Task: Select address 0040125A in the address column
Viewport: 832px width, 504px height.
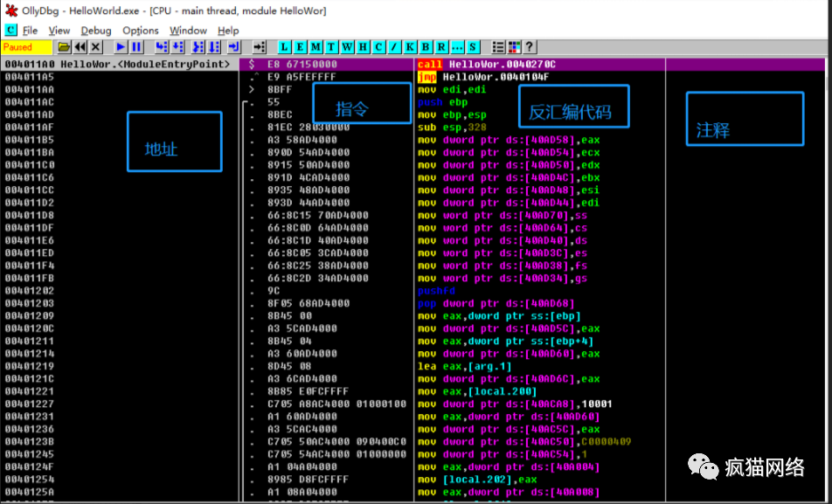Action: click(29, 492)
